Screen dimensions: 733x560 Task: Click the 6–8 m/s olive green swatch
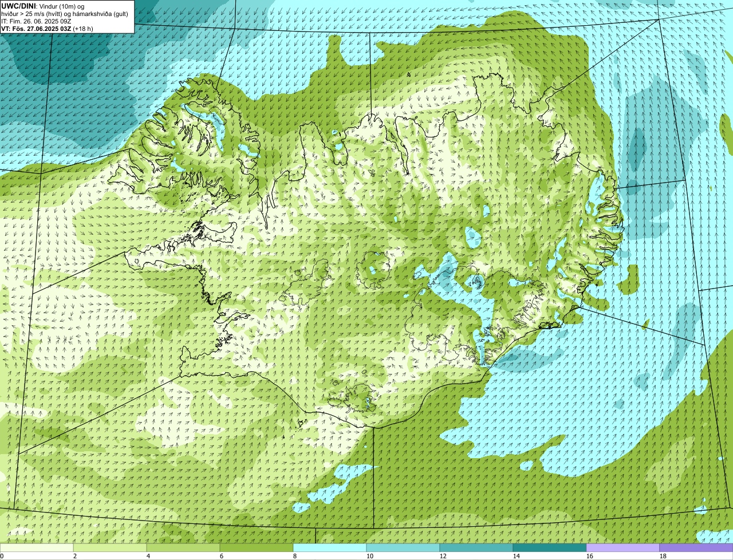tap(257, 547)
